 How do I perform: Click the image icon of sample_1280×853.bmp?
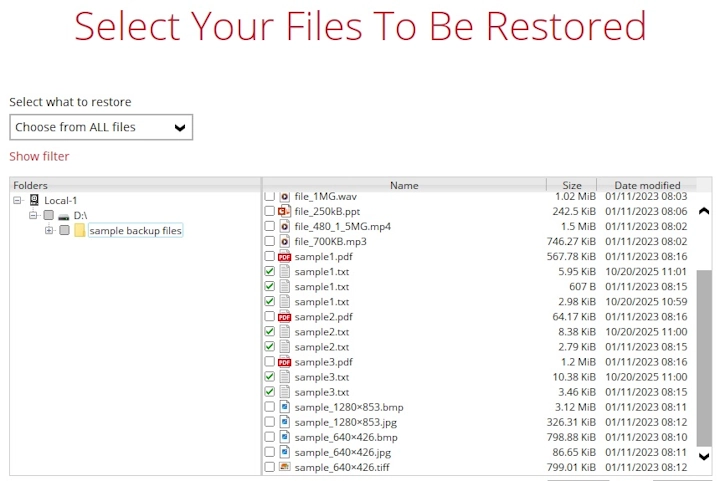tap(285, 407)
